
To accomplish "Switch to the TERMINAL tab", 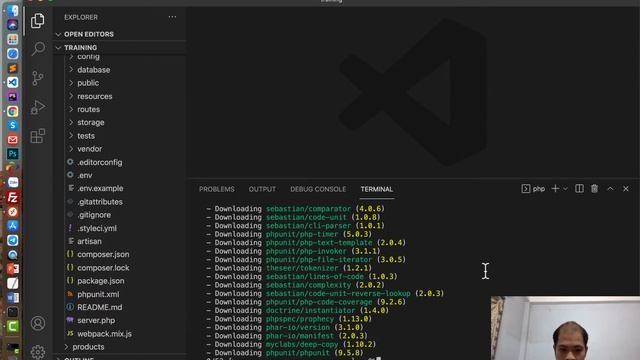I will click(377, 189).
